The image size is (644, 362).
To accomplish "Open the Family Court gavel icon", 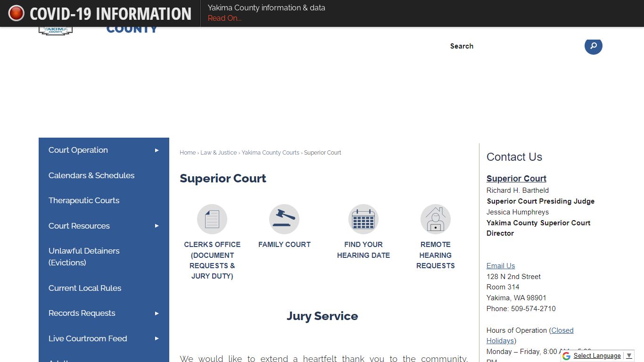I will pos(284,219).
